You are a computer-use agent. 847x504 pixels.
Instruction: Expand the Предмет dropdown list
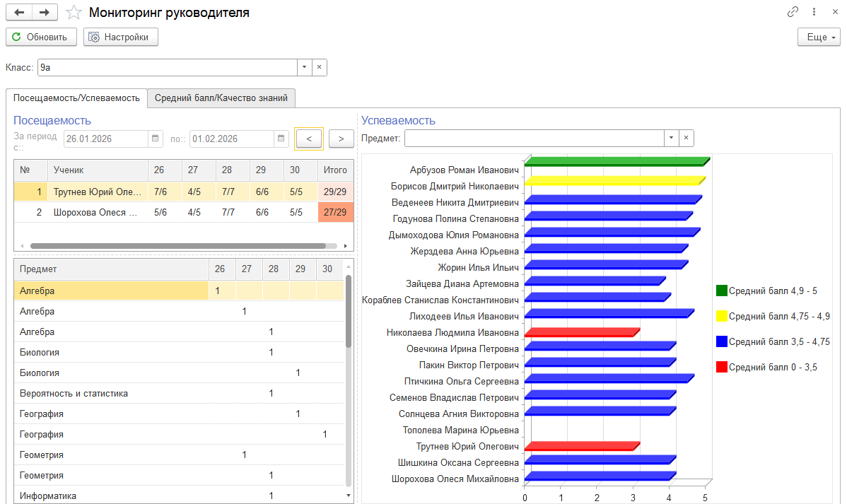click(x=671, y=139)
